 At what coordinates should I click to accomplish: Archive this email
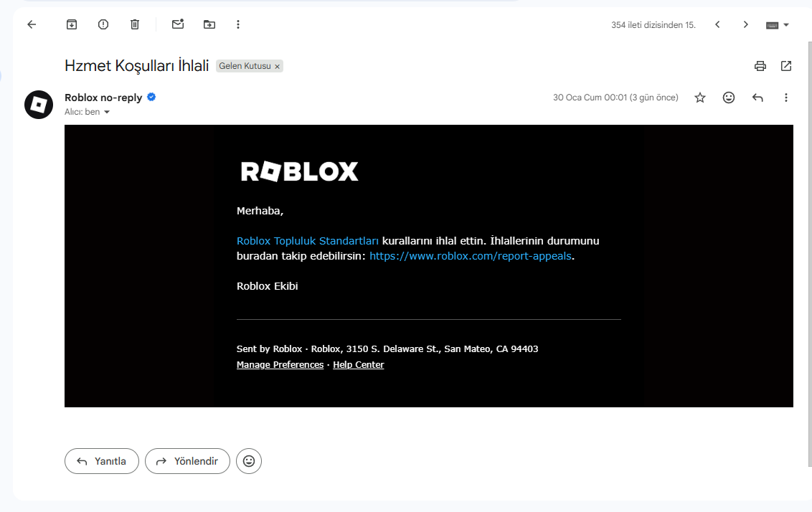pyautogui.click(x=72, y=24)
